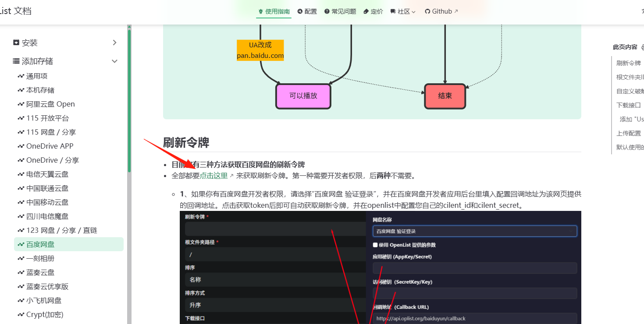
Task: Click the question mark icon beside 常见问题
Action: coord(327,11)
